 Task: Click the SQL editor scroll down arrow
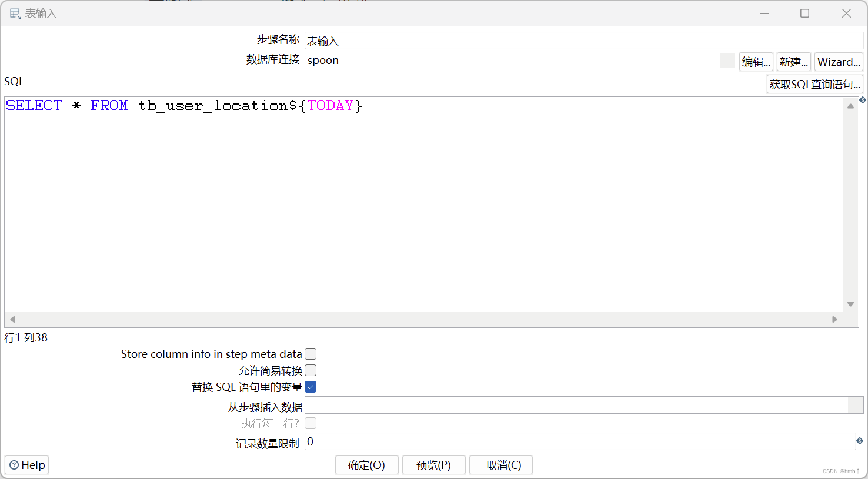point(850,304)
